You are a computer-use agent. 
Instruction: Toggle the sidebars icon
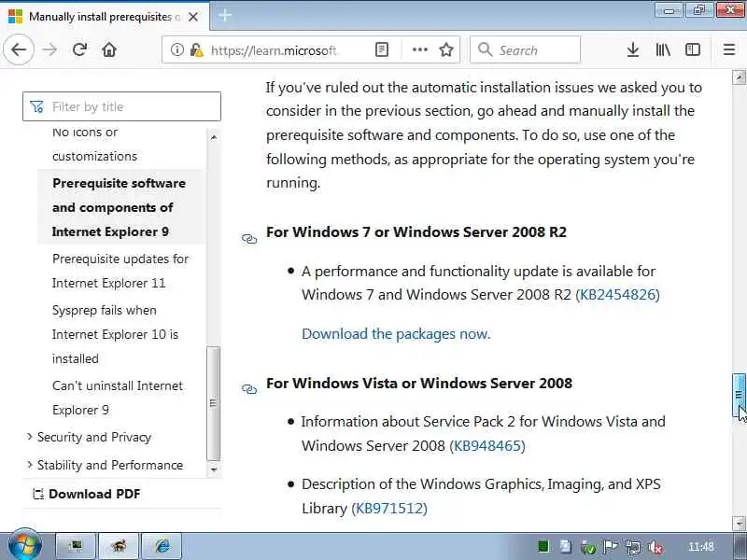[x=693, y=49]
